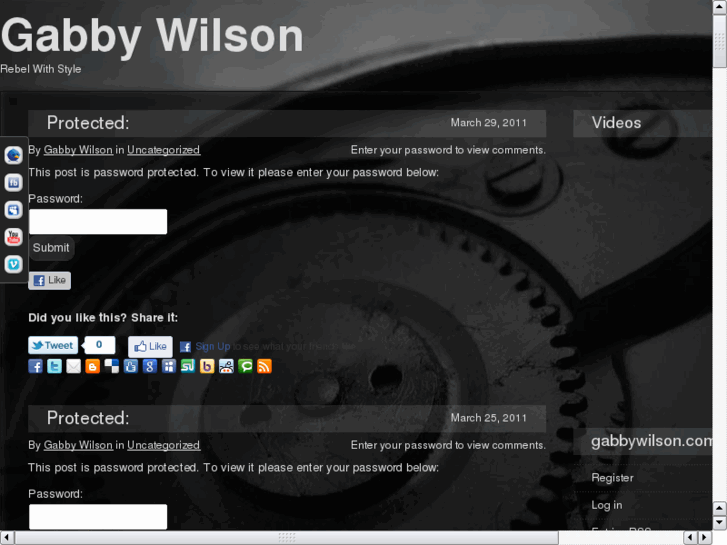The height and width of the screenshot is (545, 727).
Task: Share post to Reddit icon
Action: [x=226, y=366]
